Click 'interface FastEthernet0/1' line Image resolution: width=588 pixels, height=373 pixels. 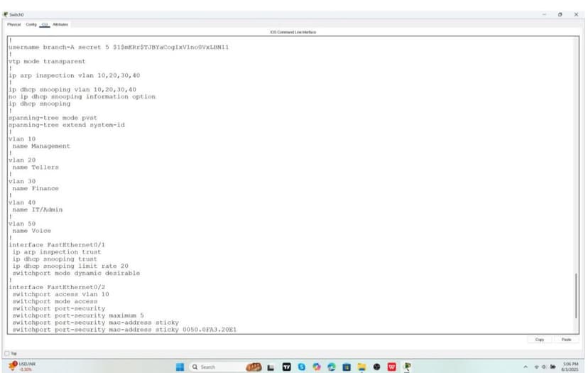click(57, 245)
